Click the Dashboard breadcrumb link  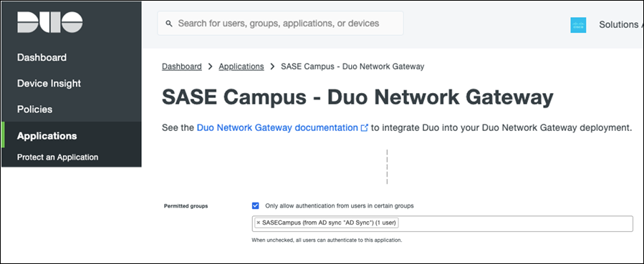[181, 67]
